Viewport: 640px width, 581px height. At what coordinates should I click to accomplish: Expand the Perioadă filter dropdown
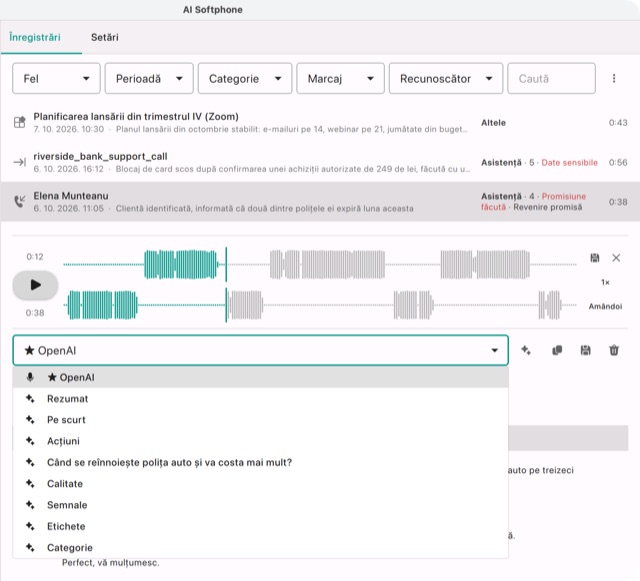(149, 78)
